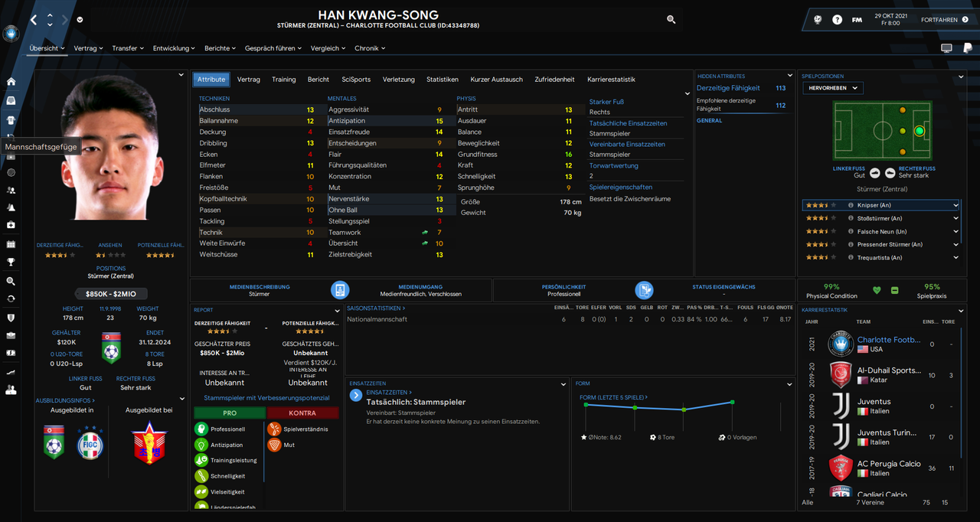Screen dimensions: 980x522
Task: Open the FM menu icon
Action: tap(857, 20)
